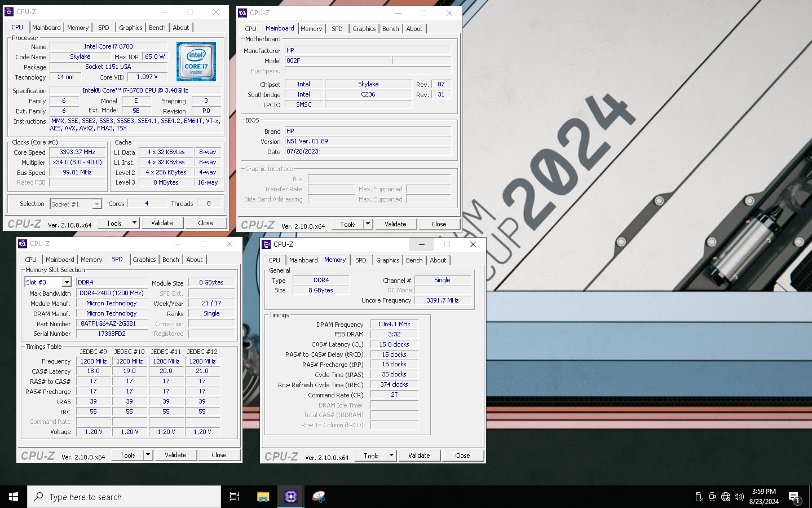The image size is (812, 508).
Task: Open Tools dropdown arrow in Memory window
Action: point(391,456)
